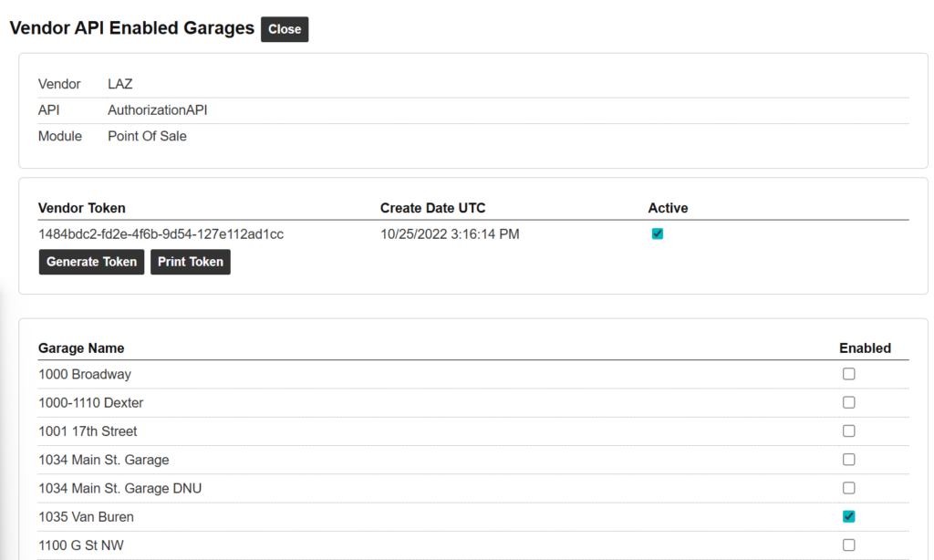Check the Enabled box for 1001 17th Street
The width and height of the screenshot is (934, 560).
click(848, 430)
